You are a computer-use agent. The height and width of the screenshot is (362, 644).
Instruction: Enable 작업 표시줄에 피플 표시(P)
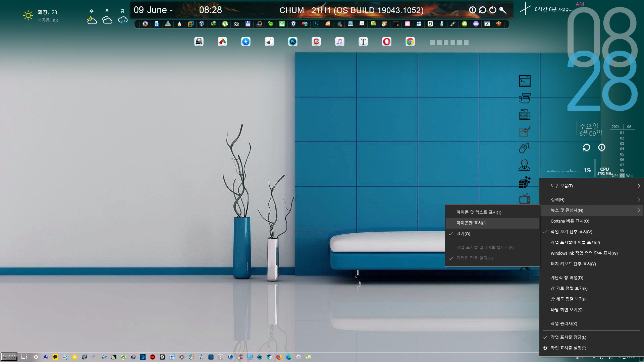point(591,242)
